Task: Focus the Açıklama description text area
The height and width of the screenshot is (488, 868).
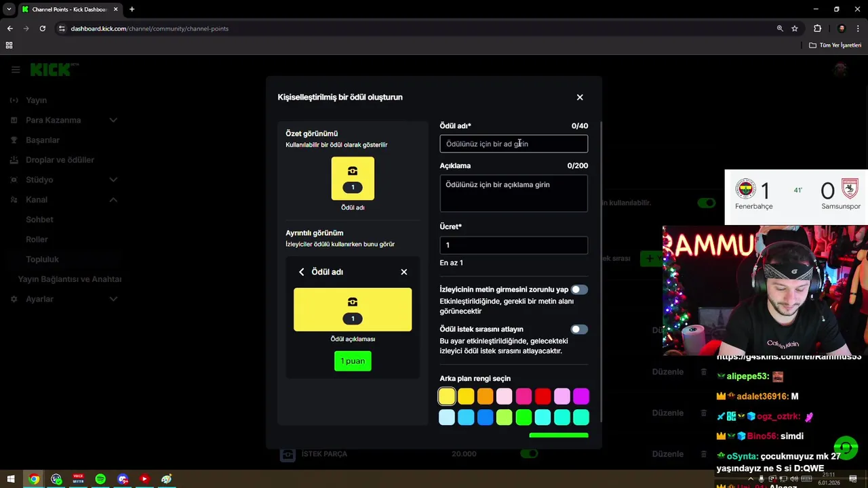Action: pos(513,193)
